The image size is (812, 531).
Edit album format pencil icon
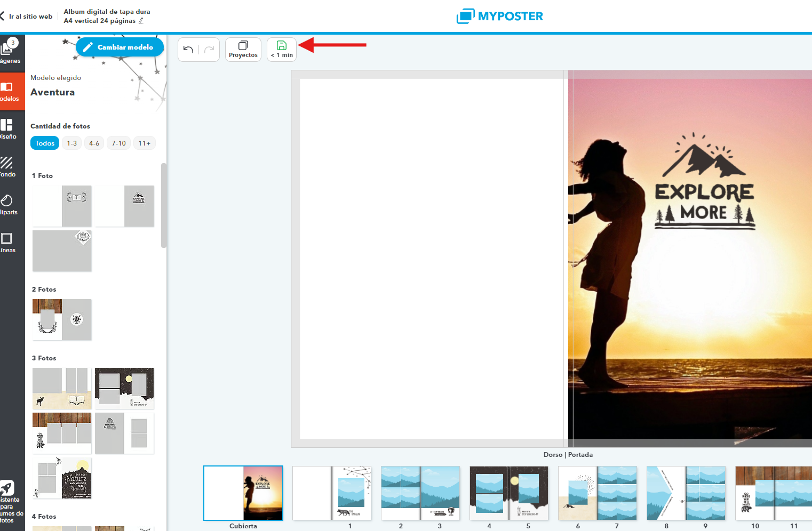point(141,21)
